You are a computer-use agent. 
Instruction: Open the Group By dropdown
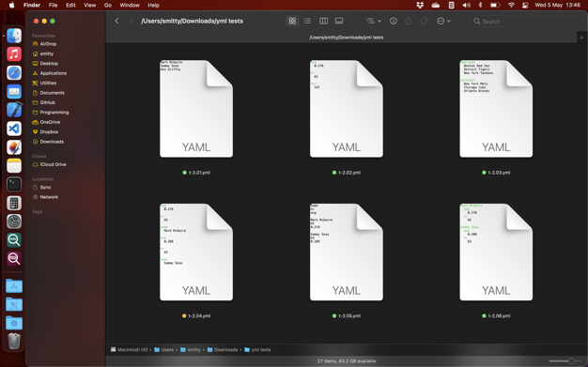[374, 21]
